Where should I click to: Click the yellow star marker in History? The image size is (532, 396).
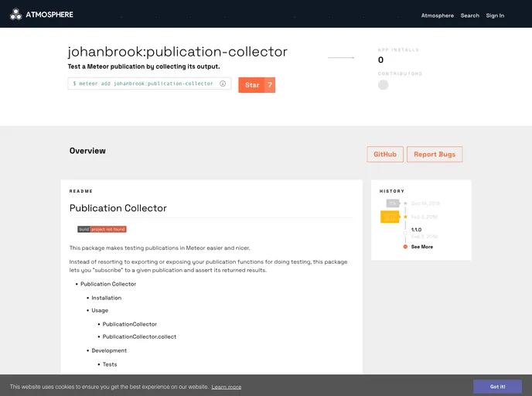click(x=405, y=217)
